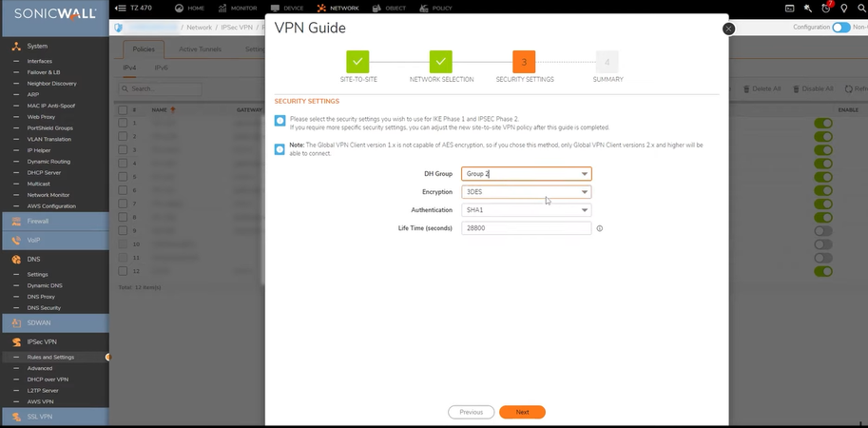The image size is (868, 428).
Task: Open the Authentication dropdown showing SHA1
Action: coord(526,210)
